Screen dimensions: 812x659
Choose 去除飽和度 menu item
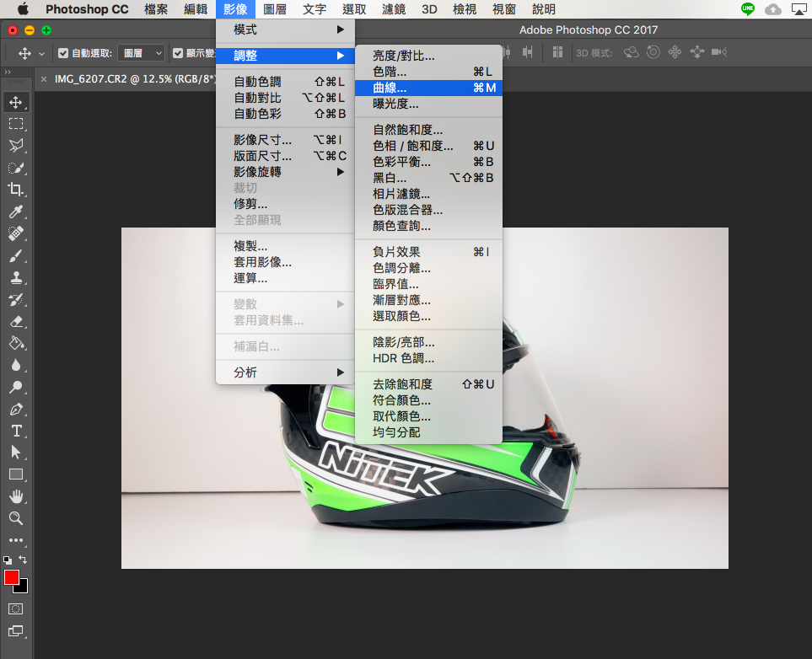pyautogui.click(x=429, y=383)
